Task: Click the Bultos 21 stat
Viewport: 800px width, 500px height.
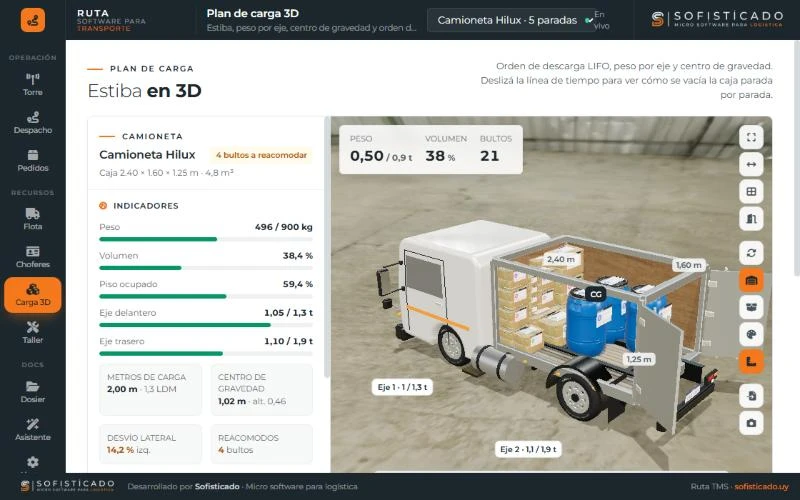Action: tap(495, 149)
